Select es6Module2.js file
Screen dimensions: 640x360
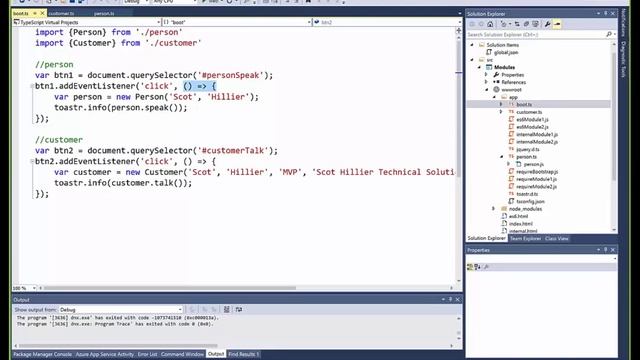532,127
